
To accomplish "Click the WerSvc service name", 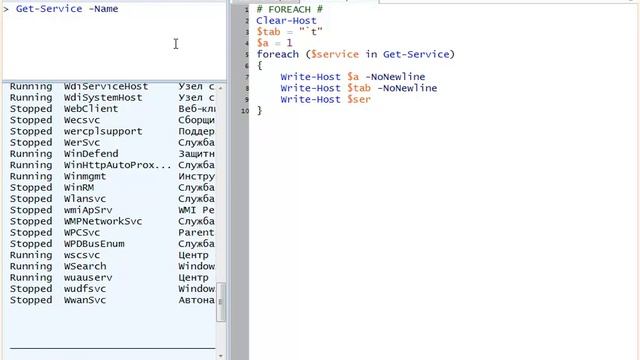I will 82,142.
